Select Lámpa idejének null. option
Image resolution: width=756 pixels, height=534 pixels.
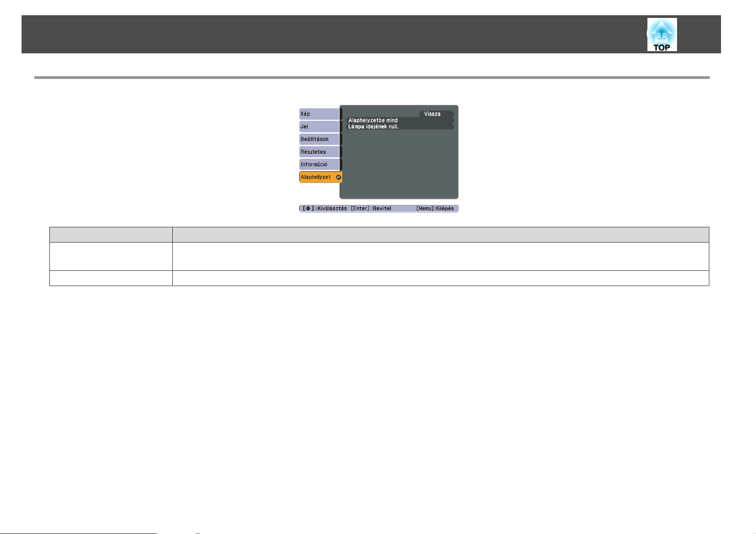click(400, 126)
